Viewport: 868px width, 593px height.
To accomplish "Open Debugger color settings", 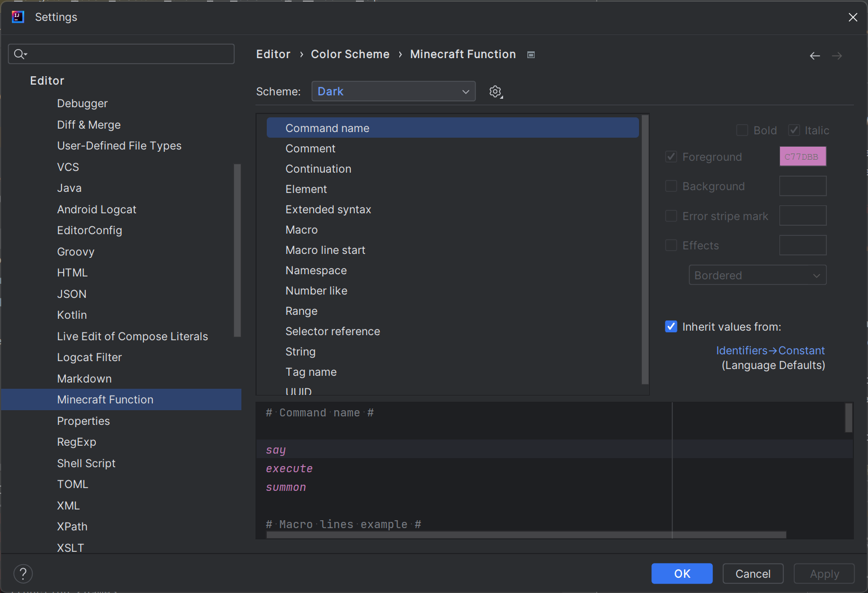I will click(82, 103).
